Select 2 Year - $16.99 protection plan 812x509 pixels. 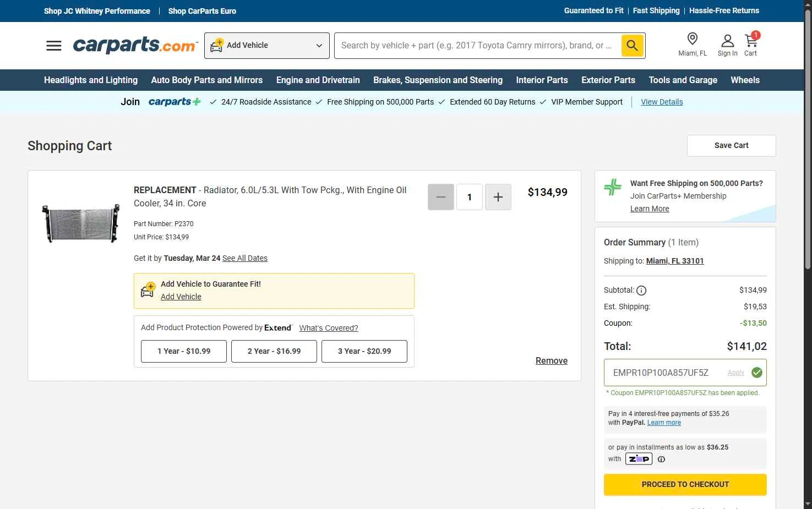click(x=274, y=351)
